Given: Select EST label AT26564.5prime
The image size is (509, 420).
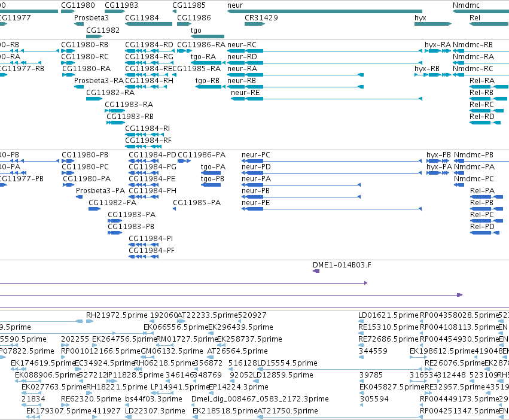Looking at the screenshot, I should point(237,351).
